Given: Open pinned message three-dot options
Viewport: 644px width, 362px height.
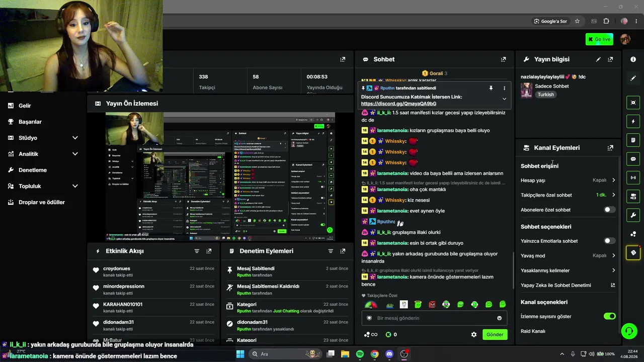Looking at the screenshot, I should coord(504,88).
